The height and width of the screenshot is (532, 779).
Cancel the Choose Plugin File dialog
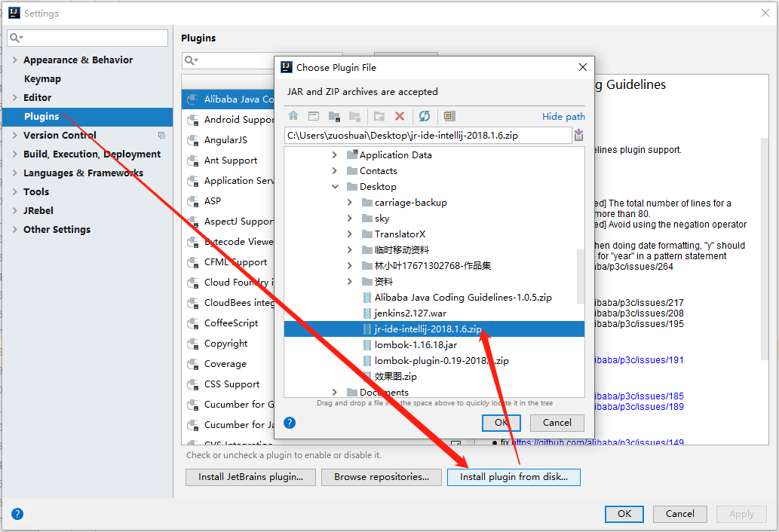[x=557, y=423]
